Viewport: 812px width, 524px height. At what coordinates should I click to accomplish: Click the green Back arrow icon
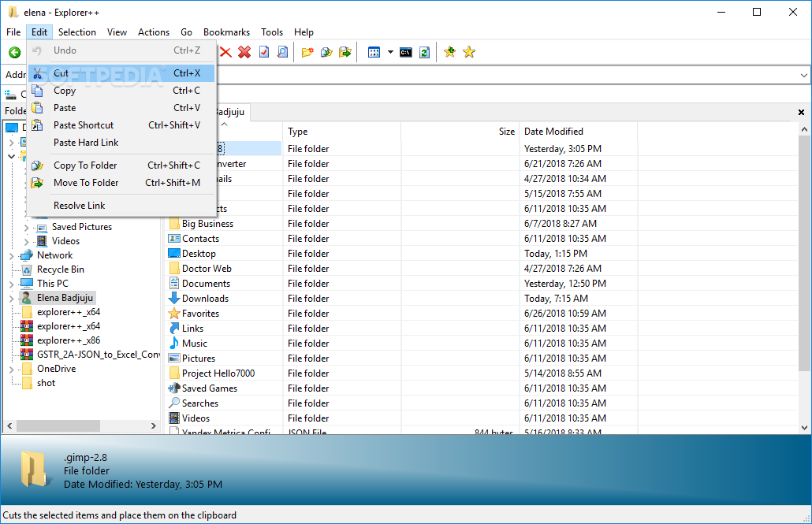click(14, 52)
